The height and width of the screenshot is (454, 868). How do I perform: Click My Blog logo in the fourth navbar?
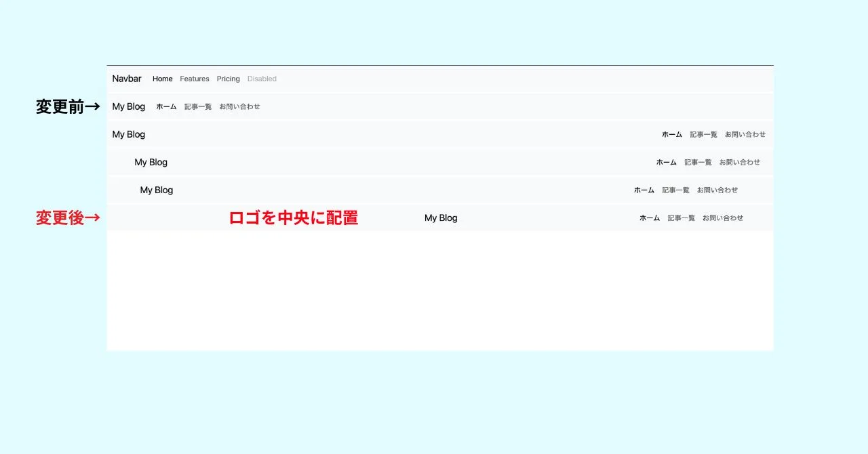pyautogui.click(x=151, y=162)
